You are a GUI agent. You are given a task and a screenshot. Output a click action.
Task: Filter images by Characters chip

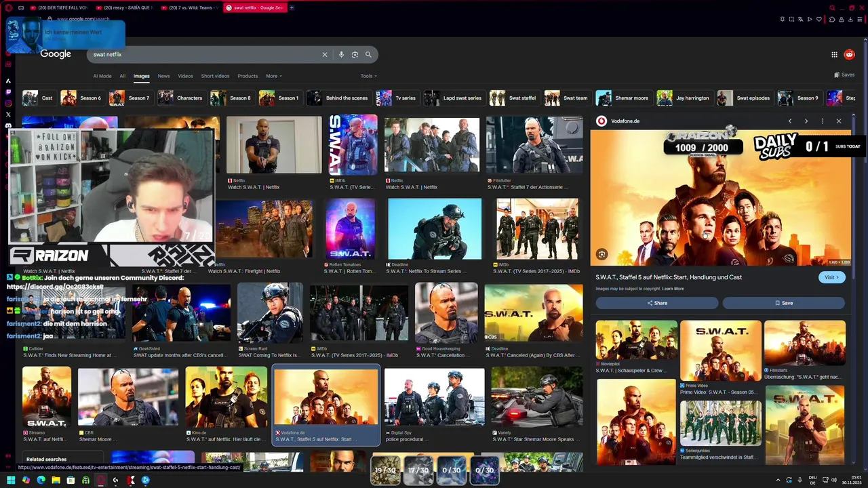point(181,98)
